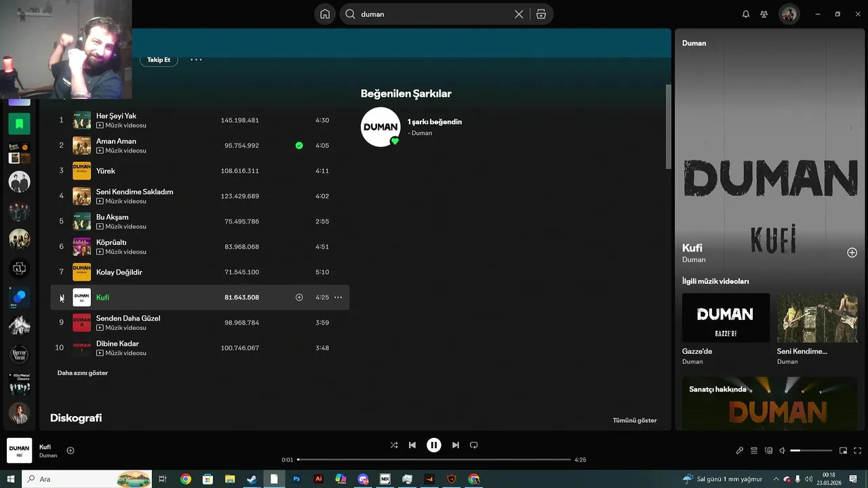Click the main content vertical scrollbar
Screen dimensions: 868x488
[x=668, y=127]
